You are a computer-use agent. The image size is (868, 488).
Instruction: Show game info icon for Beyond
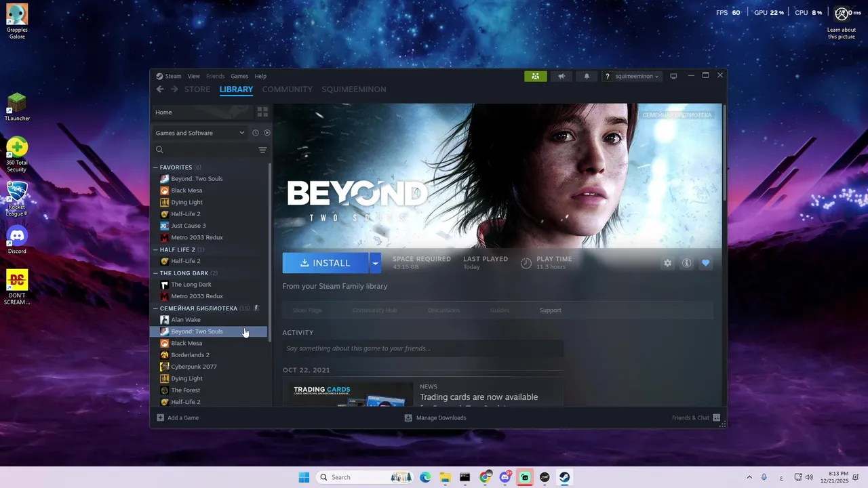coord(686,263)
